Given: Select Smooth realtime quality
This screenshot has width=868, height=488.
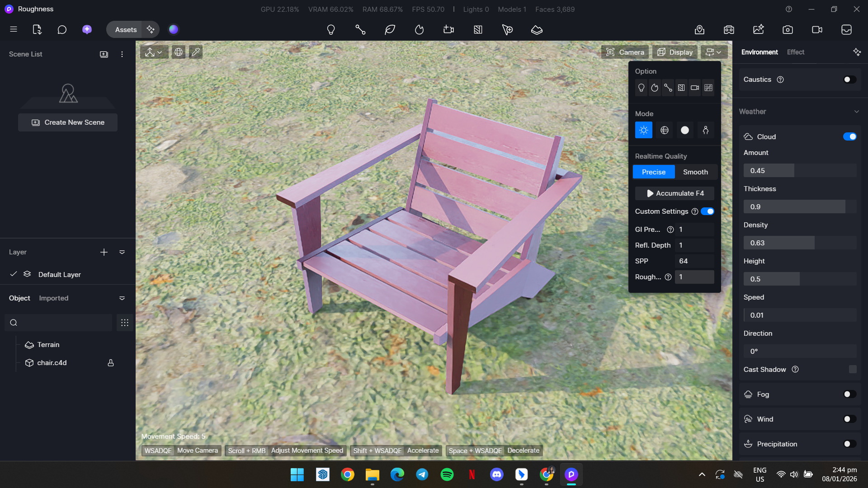Looking at the screenshot, I should coord(695,172).
